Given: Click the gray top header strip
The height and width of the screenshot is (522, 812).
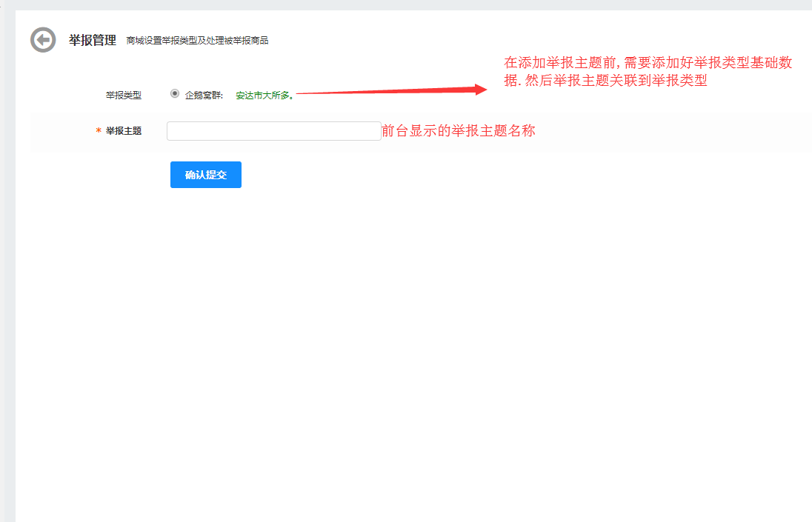Looking at the screenshot, I should [x=406, y=4].
